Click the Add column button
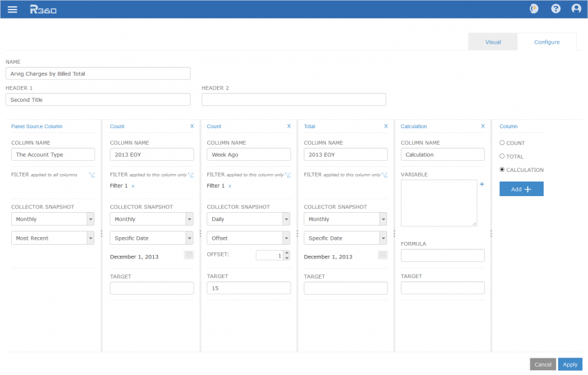Screen dimensions: 588x375 click(521, 189)
